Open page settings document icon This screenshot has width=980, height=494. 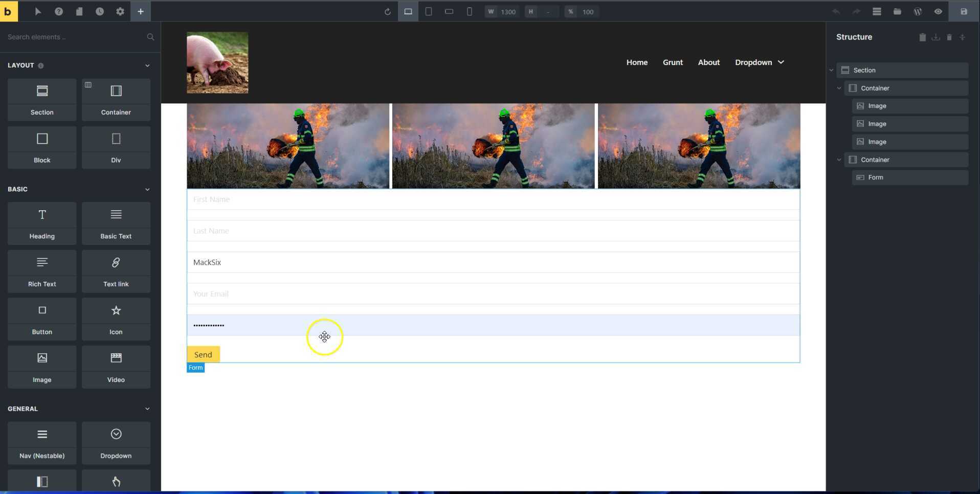point(79,11)
